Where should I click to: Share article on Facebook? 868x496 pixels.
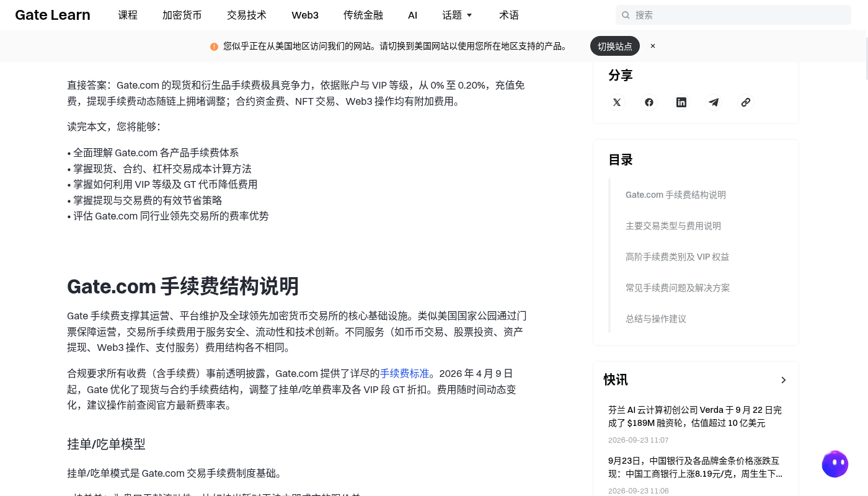click(649, 102)
